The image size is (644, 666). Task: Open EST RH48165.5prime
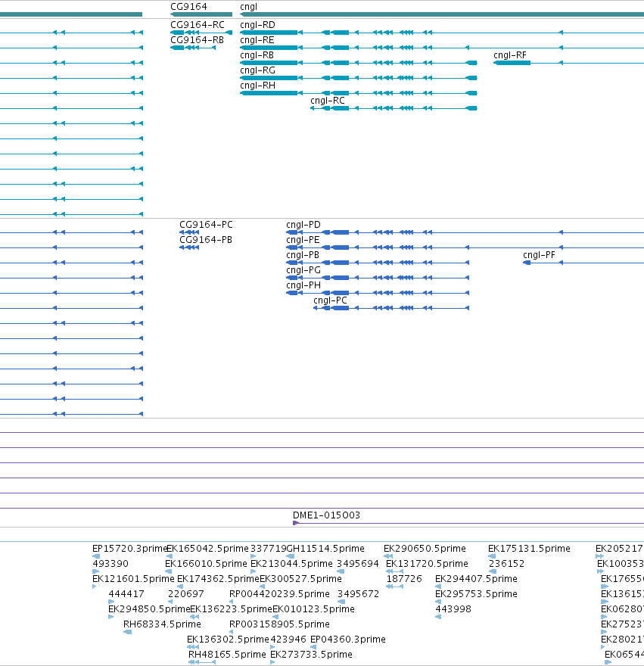pyautogui.click(x=227, y=654)
